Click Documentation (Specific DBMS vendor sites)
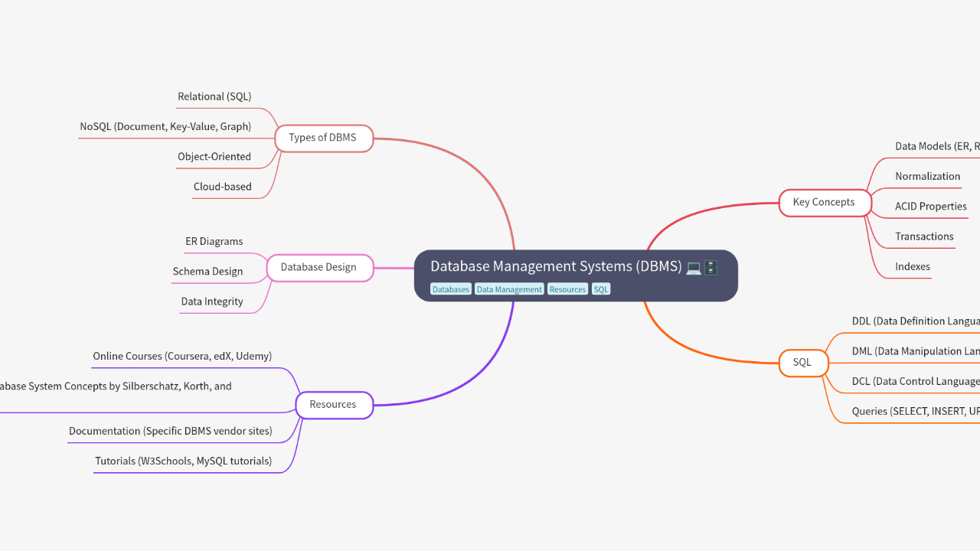 click(x=171, y=431)
